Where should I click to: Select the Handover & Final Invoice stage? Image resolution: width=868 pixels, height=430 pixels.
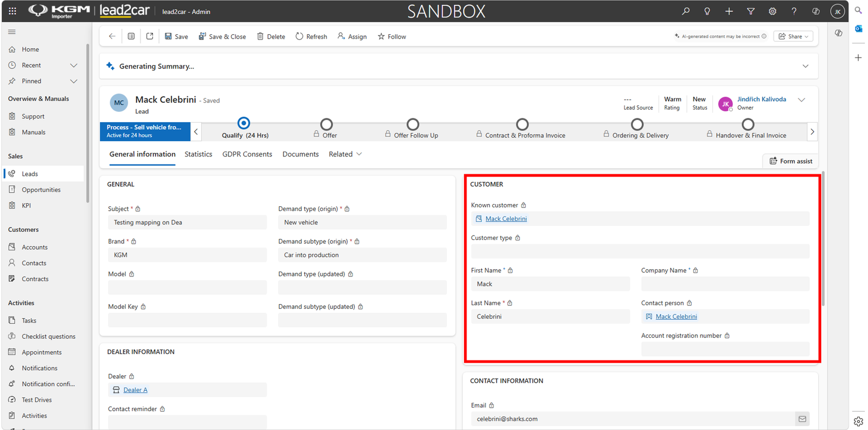pos(748,124)
